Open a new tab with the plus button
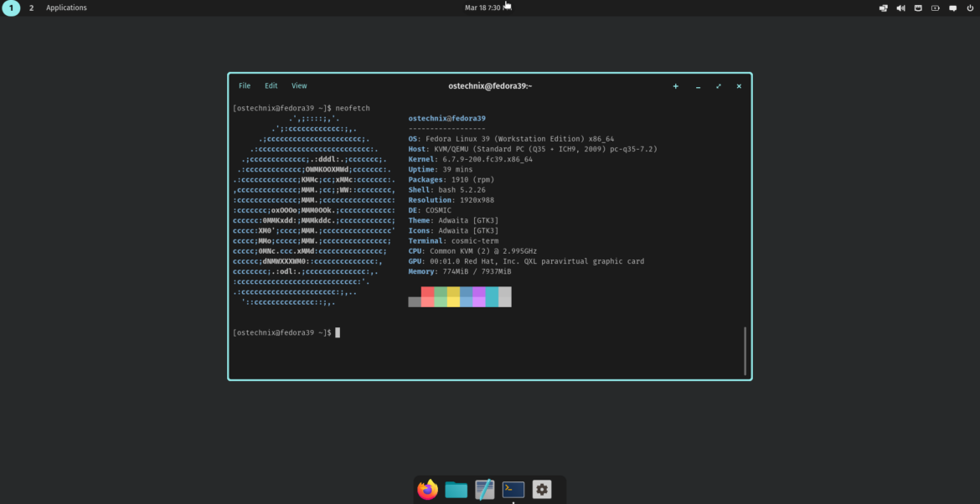This screenshot has width=980, height=504. pyautogui.click(x=675, y=86)
